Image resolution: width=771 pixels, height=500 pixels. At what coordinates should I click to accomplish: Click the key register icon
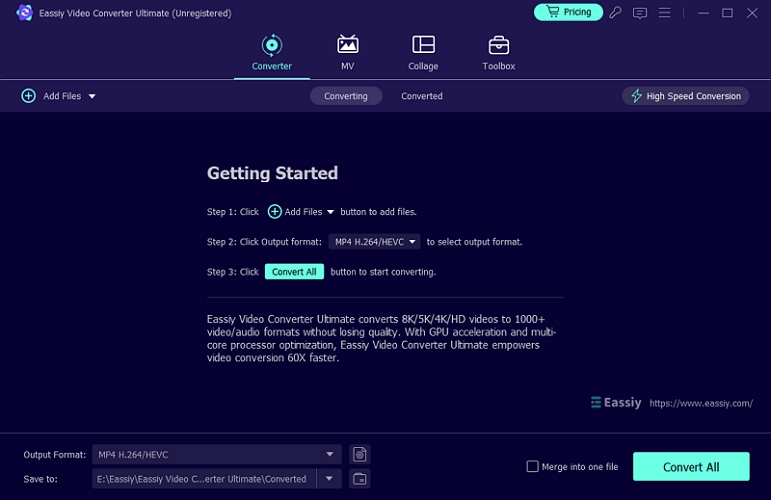click(615, 13)
